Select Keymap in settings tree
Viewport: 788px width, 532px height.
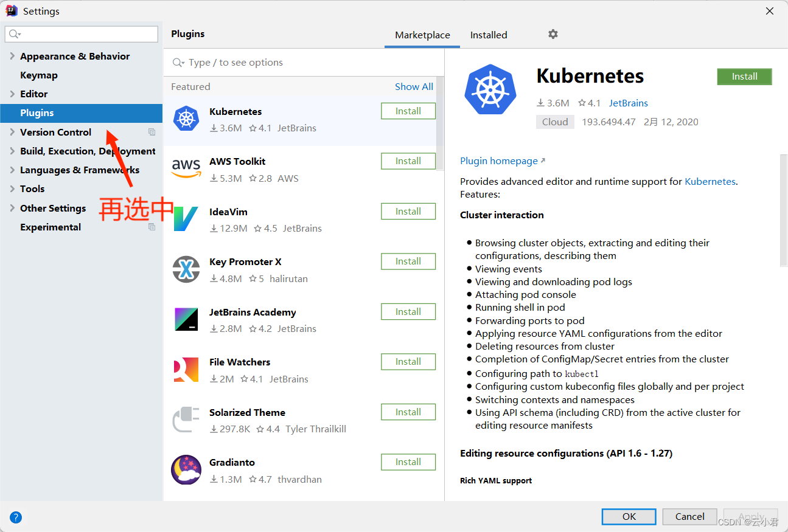(39, 75)
